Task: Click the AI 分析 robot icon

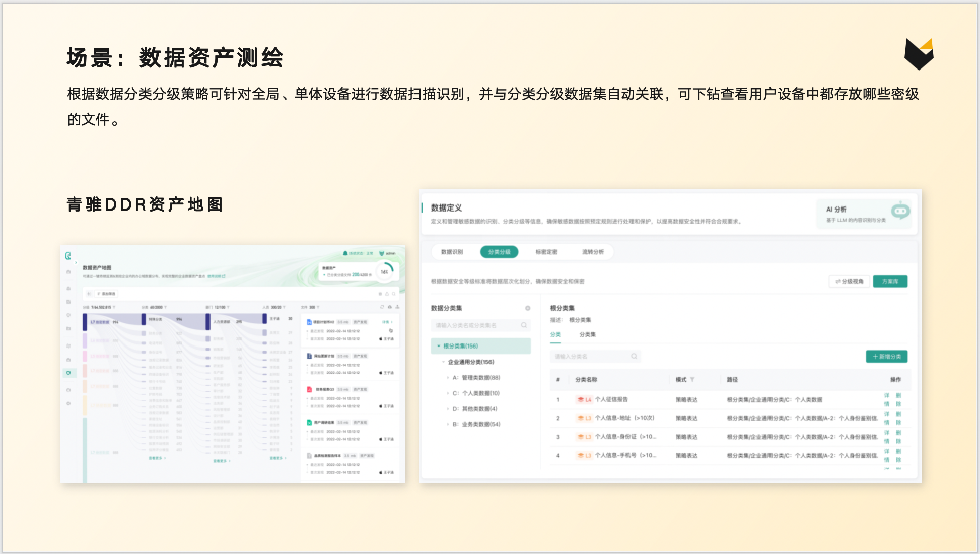Action: click(900, 211)
